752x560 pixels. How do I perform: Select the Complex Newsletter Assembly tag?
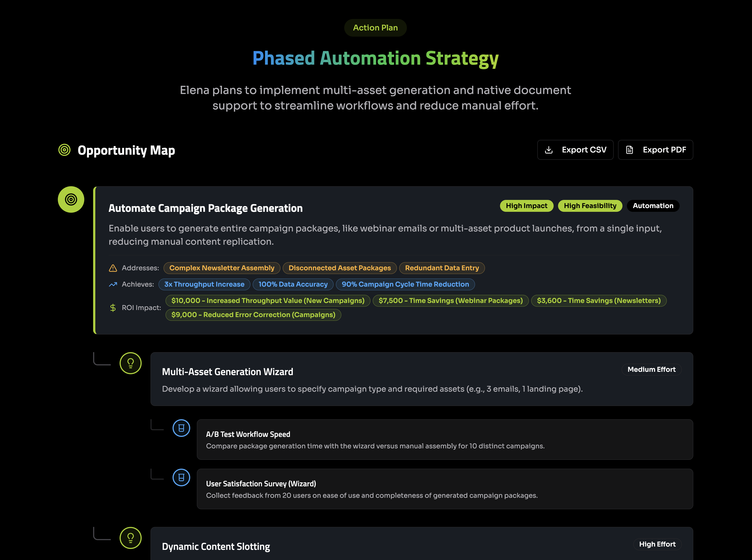tap(222, 268)
